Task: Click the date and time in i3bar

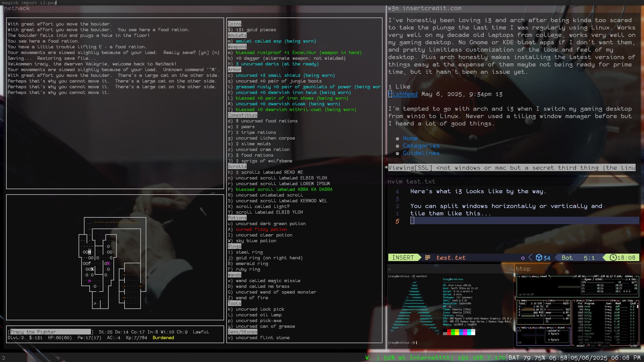Action: point(605,358)
